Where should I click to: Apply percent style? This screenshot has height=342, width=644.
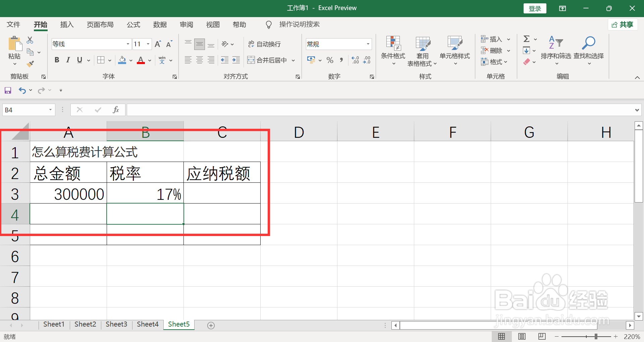330,60
